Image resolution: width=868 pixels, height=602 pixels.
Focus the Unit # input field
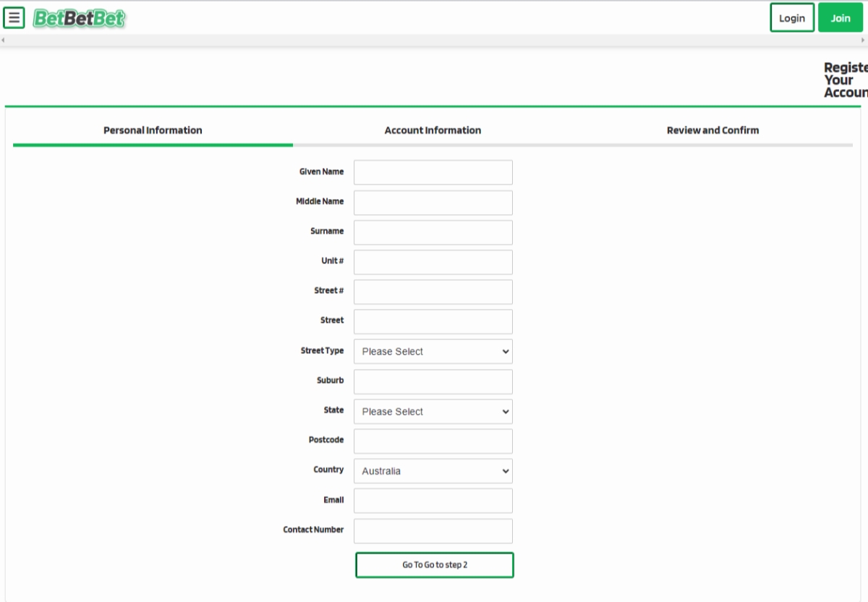(x=433, y=262)
